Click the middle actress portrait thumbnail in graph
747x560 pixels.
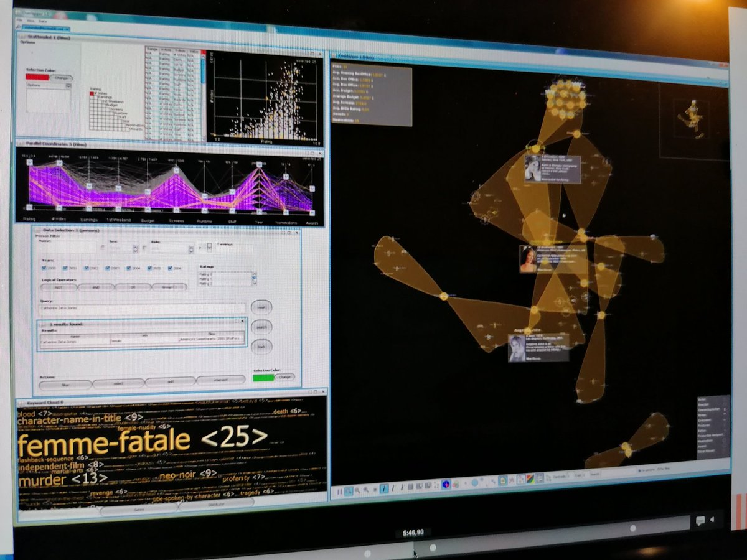(529, 259)
